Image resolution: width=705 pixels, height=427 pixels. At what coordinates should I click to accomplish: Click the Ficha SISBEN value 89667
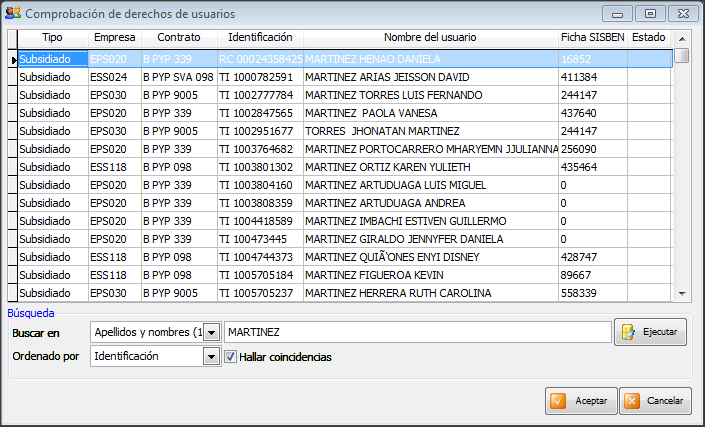point(593,275)
